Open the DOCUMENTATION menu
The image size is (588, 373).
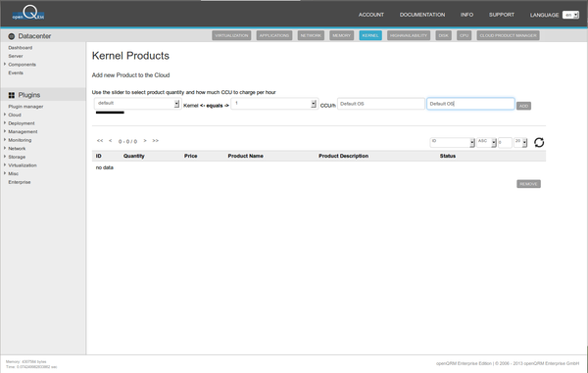click(x=422, y=15)
